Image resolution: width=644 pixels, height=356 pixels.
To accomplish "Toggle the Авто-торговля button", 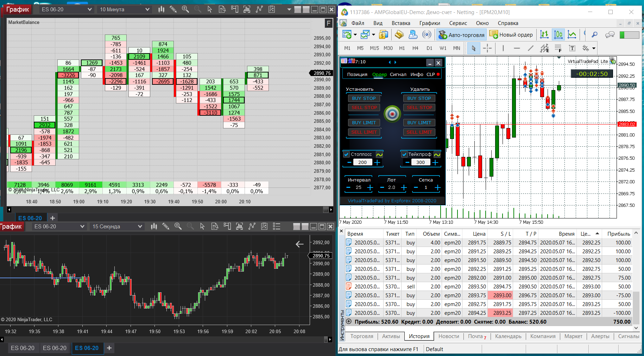I will [461, 34].
